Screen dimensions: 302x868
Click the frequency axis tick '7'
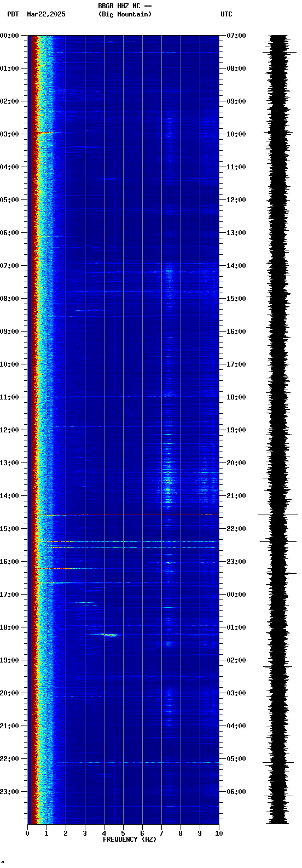pyautogui.click(x=161, y=833)
